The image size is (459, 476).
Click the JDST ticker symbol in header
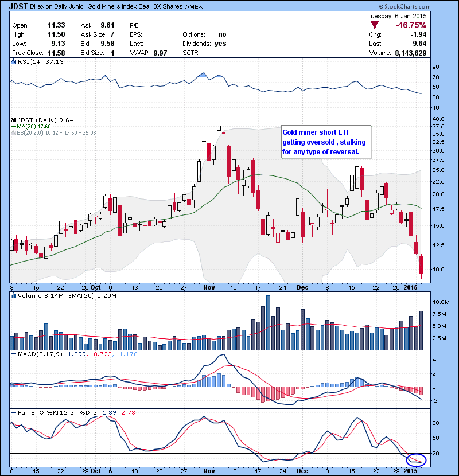(18, 6)
